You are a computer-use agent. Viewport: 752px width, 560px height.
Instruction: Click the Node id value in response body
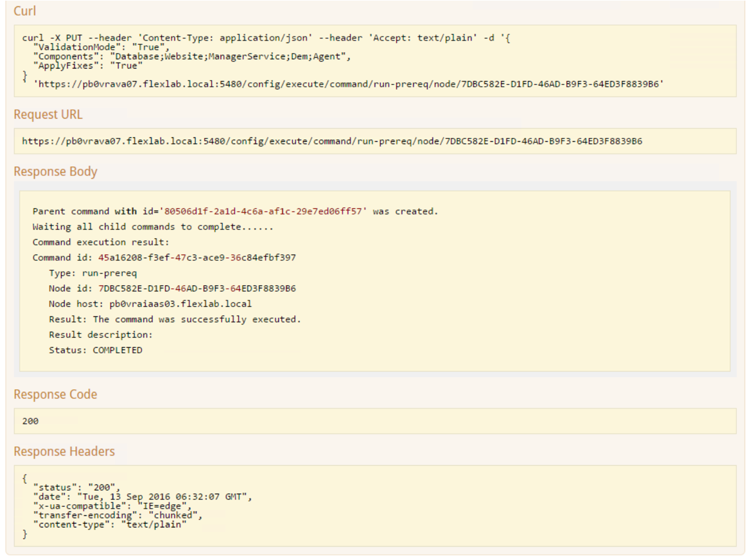tap(197, 288)
